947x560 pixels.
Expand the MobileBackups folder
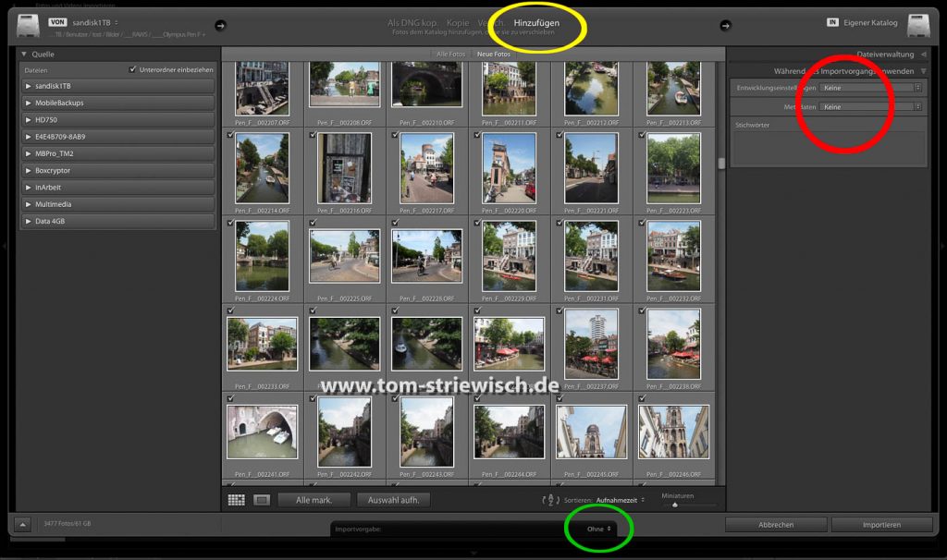coord(29,103)
